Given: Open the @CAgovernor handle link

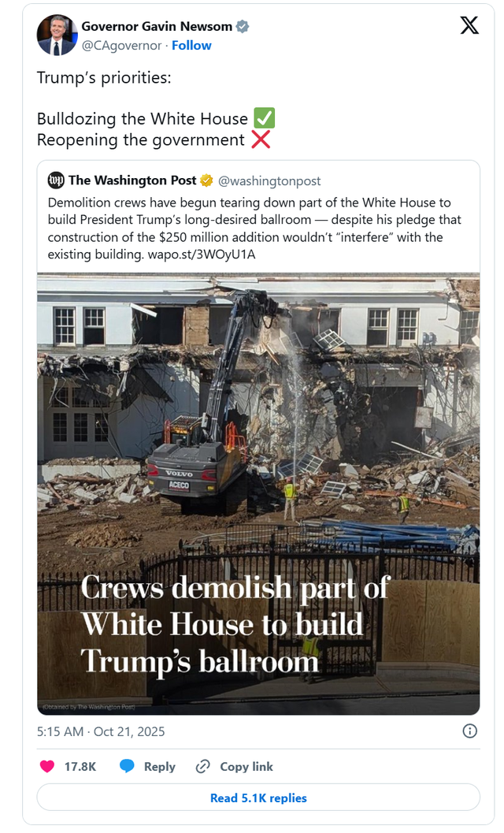Looking at the screenshot, I should point(121,46).
